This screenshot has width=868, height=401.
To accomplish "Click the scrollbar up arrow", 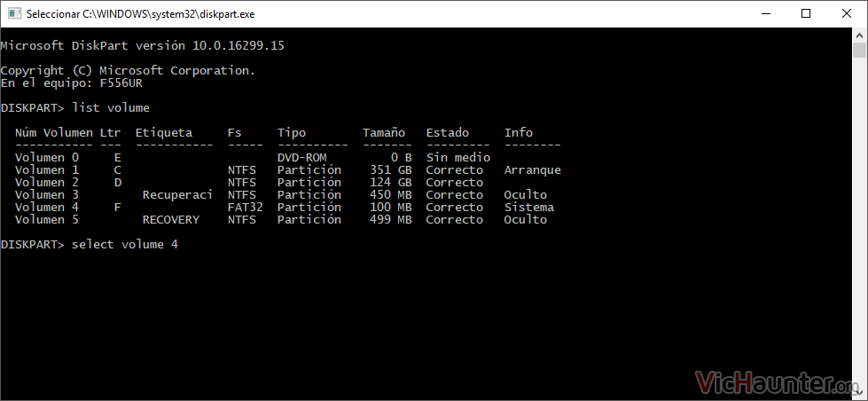I will click(859, 34).
